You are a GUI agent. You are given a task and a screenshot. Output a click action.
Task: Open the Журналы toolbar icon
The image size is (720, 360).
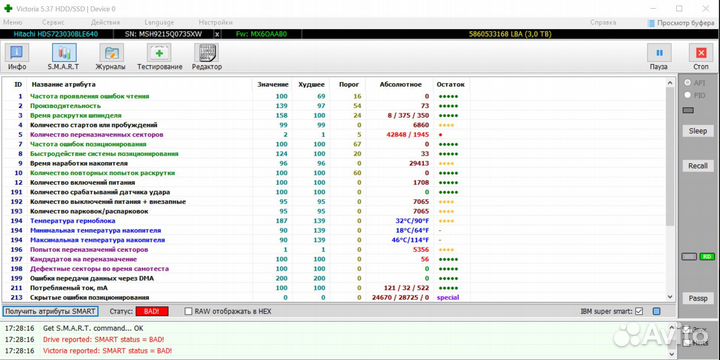point(111,53)
